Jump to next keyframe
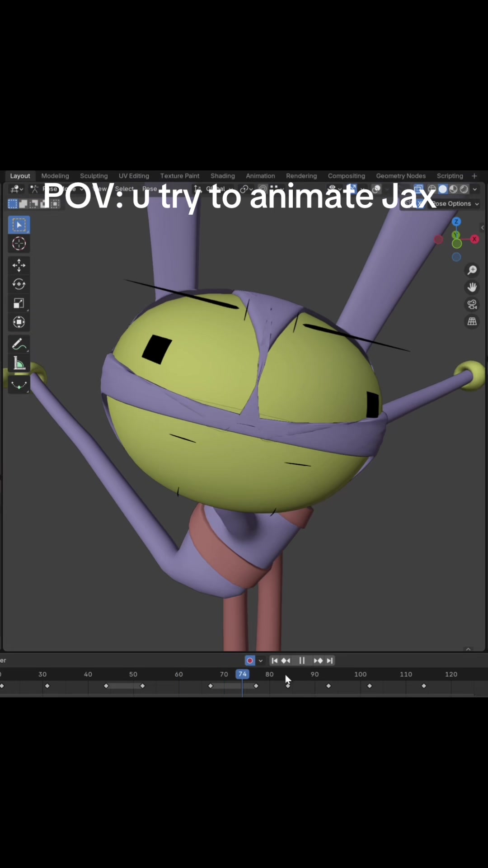 (318, 660)
